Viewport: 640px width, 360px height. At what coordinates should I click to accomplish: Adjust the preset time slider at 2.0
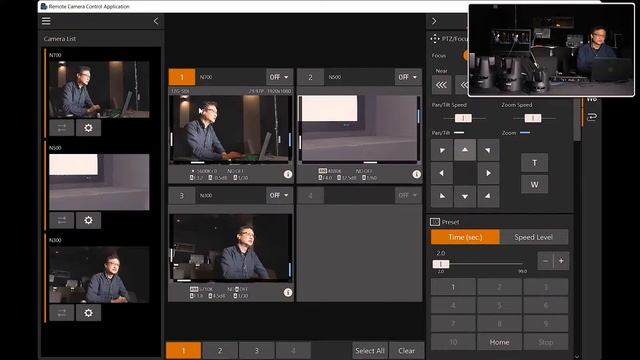[x=441, y=264]
